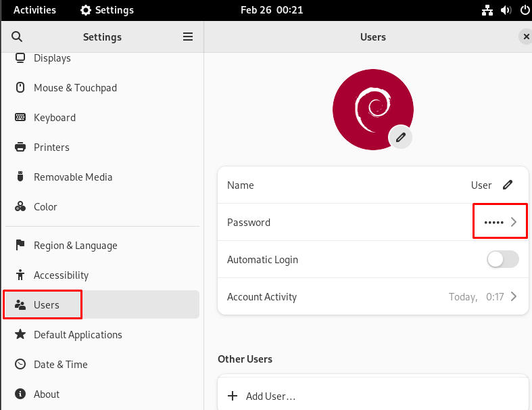Image resolution: width=532 pixels, height=410 pixels.
Task: Click the About info icon
Action: tap(20, 394)
